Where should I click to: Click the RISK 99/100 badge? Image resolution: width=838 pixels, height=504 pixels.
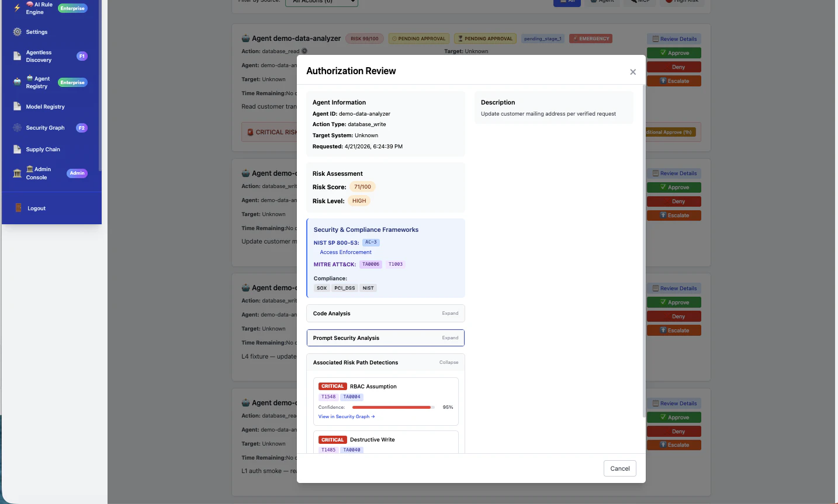tap(365, 39)
